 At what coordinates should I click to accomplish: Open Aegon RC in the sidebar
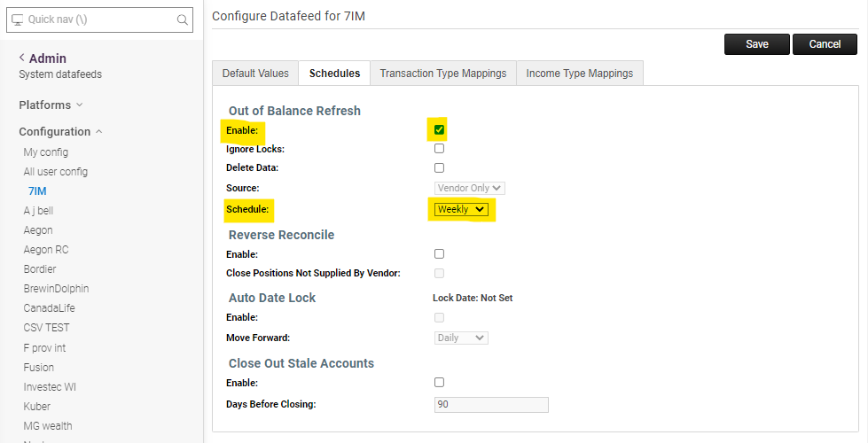45,250
